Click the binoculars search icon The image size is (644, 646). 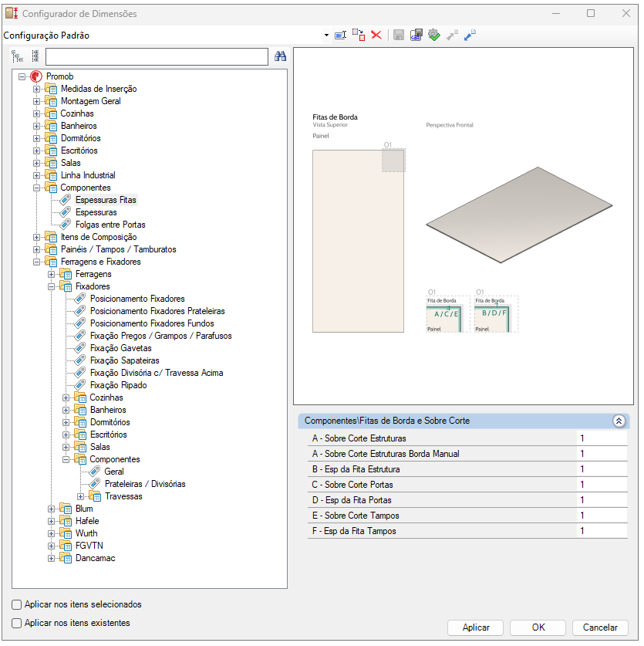pos(281,56)
